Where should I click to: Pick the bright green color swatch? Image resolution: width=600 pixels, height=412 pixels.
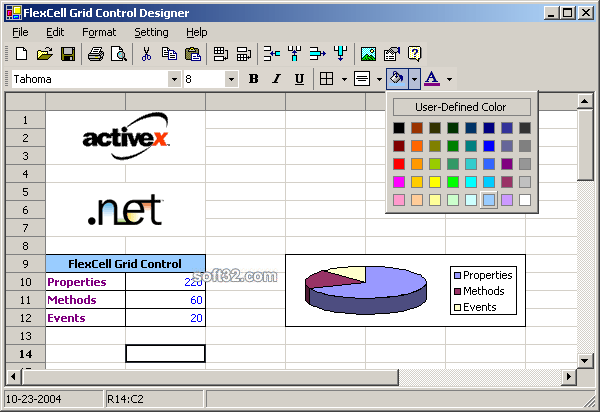coord(453,182)
